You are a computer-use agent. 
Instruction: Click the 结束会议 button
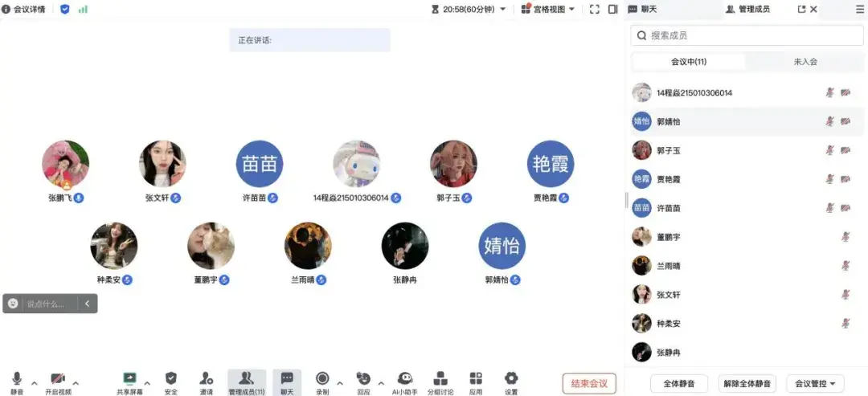point(589,383)
